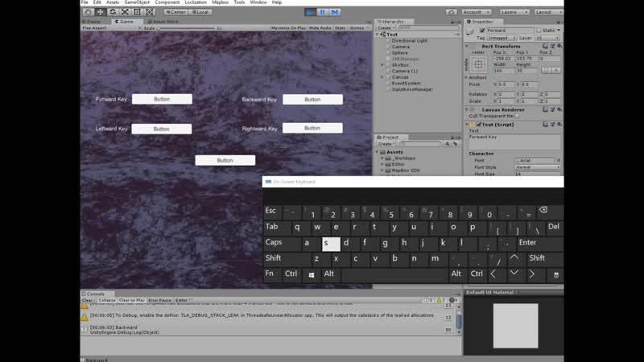644x362 pixels.
Task: Toggle the Text (Script) component enabled checkbox
Action: click(x=479, y=125)
